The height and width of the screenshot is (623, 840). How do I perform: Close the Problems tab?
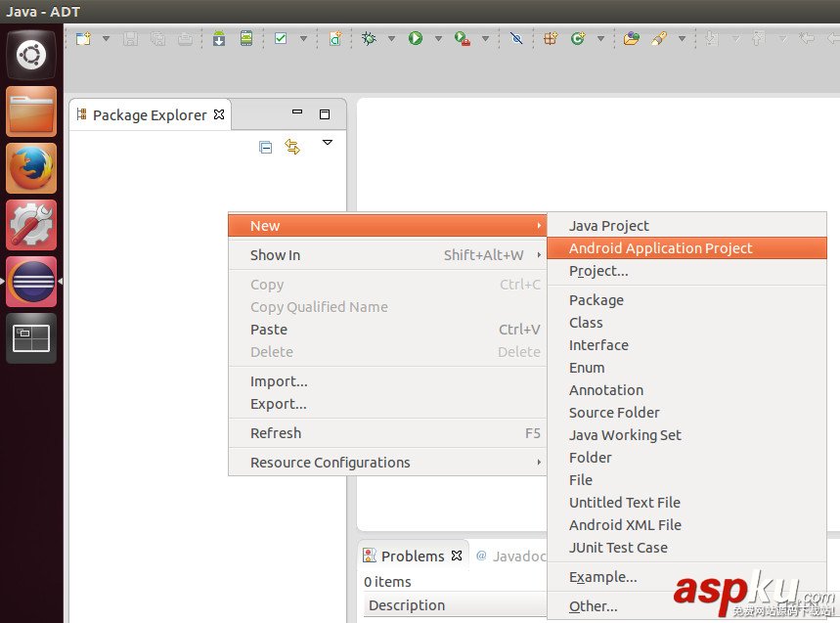pos(457,556)
